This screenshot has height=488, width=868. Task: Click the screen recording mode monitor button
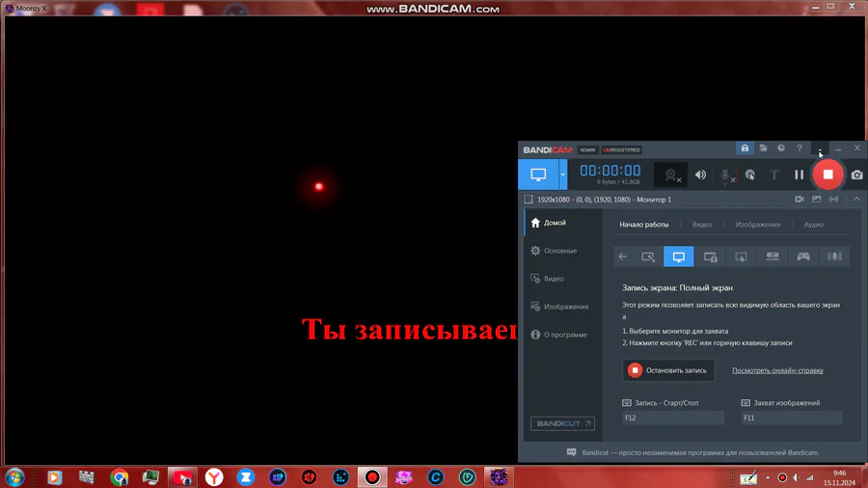click(x=538, y=175)
